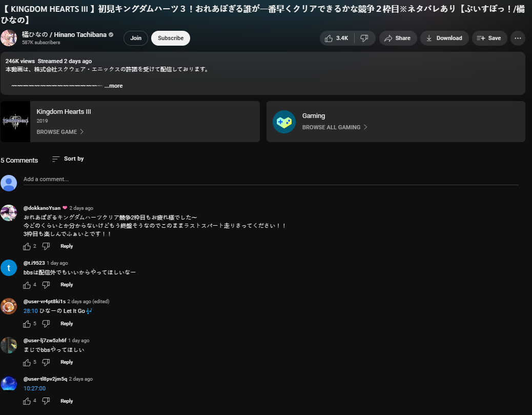Reply to the Let It Go comment

point(67,324)
